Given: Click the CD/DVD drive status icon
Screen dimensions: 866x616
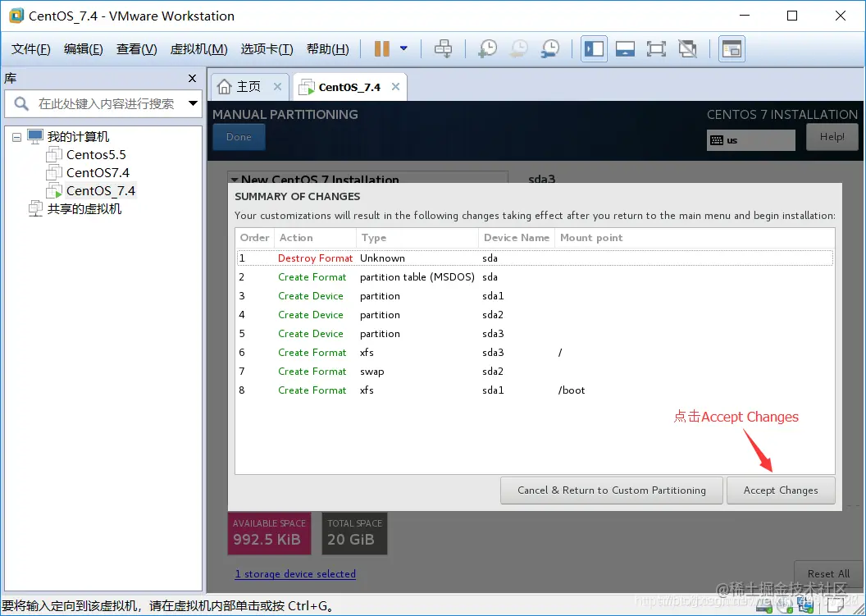Looking at the screenshot, I should pos(784,607).
